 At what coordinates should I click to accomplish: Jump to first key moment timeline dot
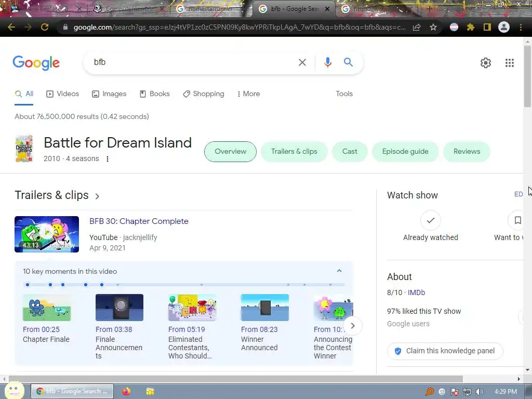(x=28, y=285)
